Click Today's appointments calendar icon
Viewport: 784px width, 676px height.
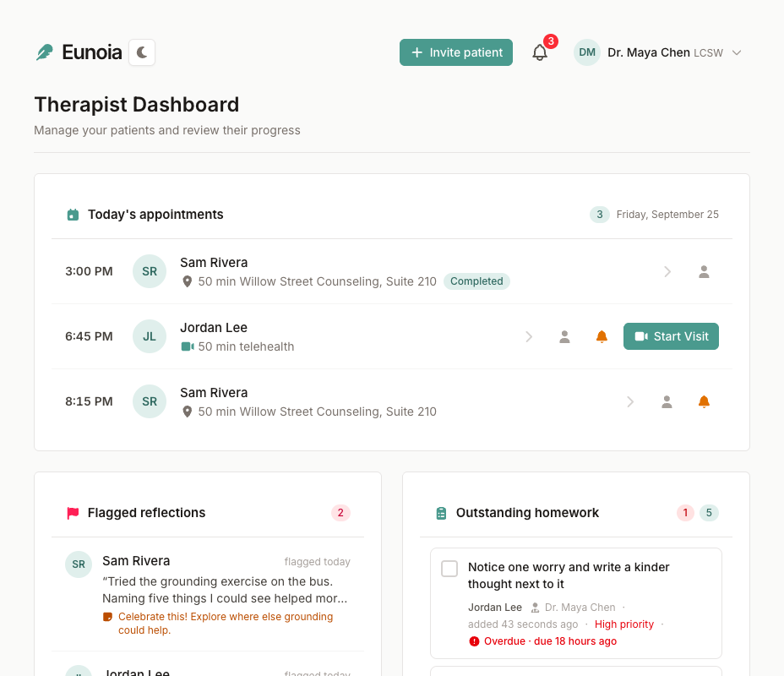[x=73, y=215]
